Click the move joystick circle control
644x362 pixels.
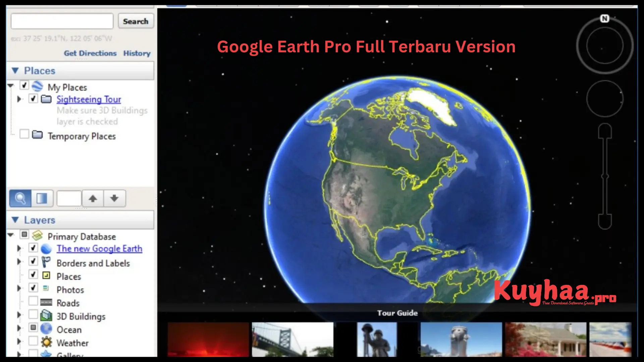pyautogui.click(x=605, y=99)
